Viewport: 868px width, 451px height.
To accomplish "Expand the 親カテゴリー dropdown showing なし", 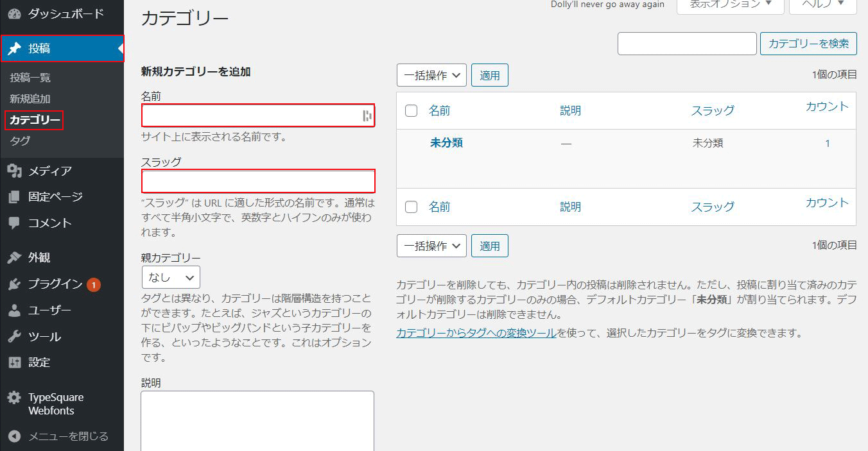I will [x=171, y=277].
